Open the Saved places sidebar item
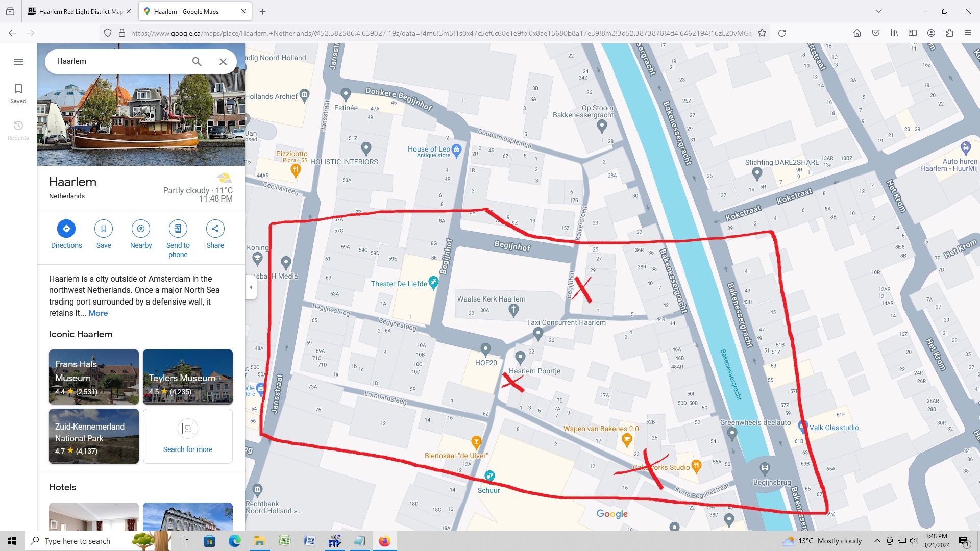This screenshot has height=551, width=980. (18, 93)
